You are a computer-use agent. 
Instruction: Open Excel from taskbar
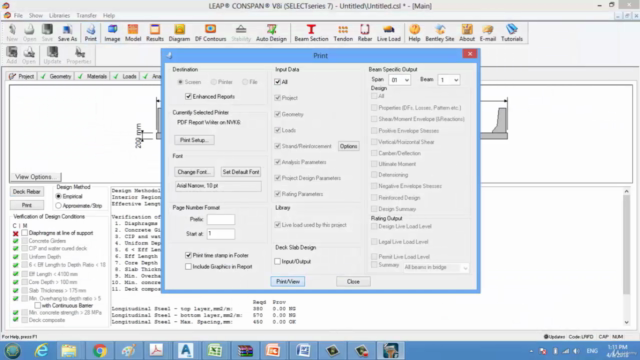[x=214, y=351]
